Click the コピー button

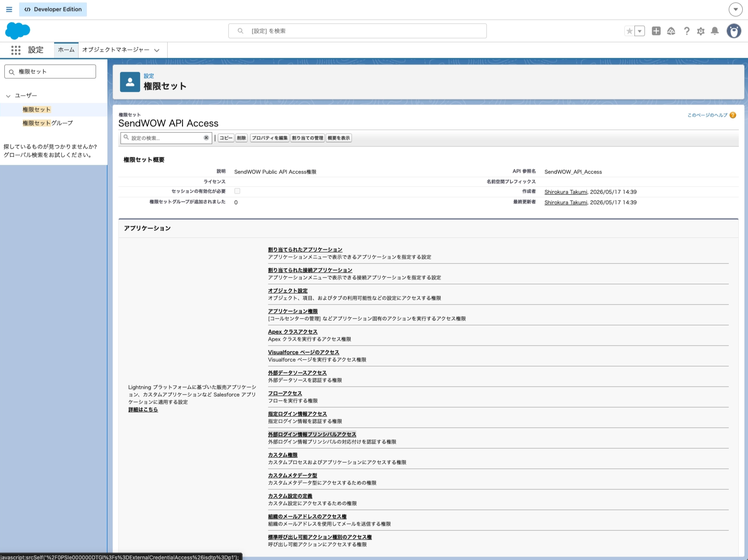226,138
